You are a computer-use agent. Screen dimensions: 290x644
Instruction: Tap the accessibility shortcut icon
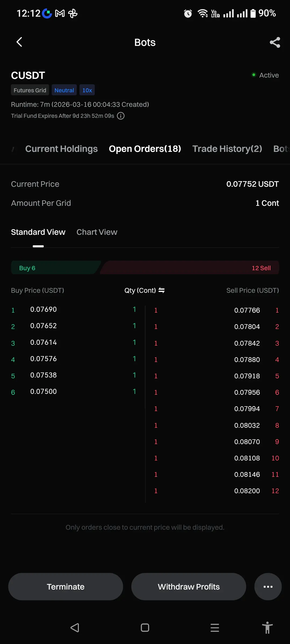point(267,628)
